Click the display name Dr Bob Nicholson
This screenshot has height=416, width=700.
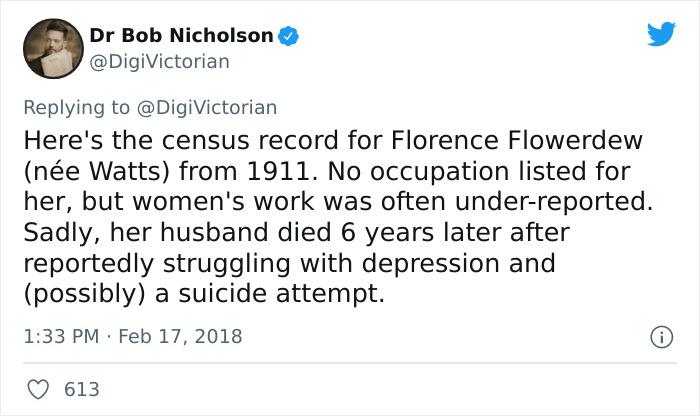(x=181, y=36)
